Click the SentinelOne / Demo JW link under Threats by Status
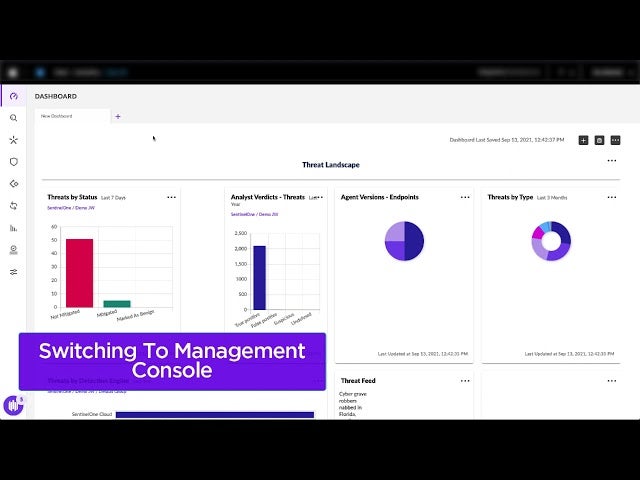The width and height of the screenshot is (640, 480). pos(68,208)
